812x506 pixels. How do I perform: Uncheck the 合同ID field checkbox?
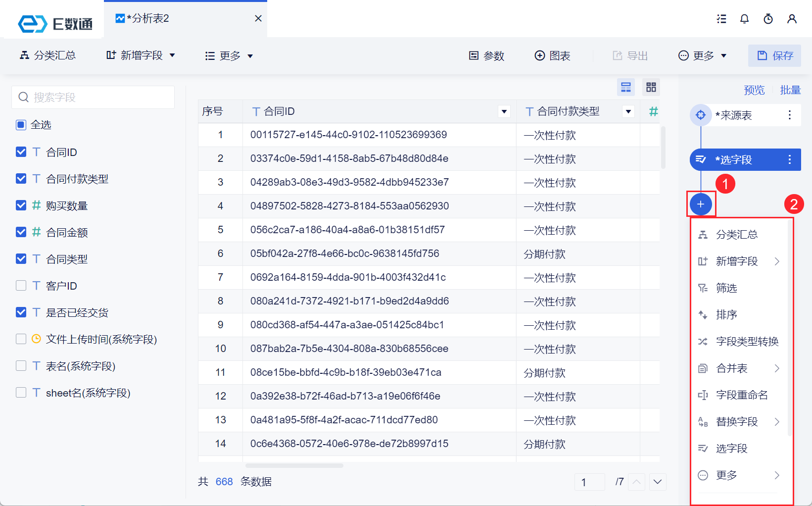tap(21, 152)
